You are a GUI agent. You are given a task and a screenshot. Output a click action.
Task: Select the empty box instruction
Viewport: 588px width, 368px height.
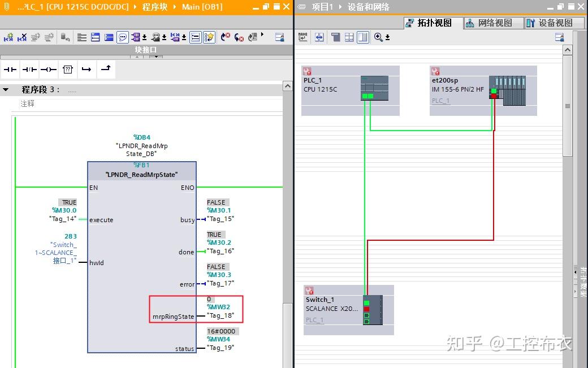click(x=68, y=69)
